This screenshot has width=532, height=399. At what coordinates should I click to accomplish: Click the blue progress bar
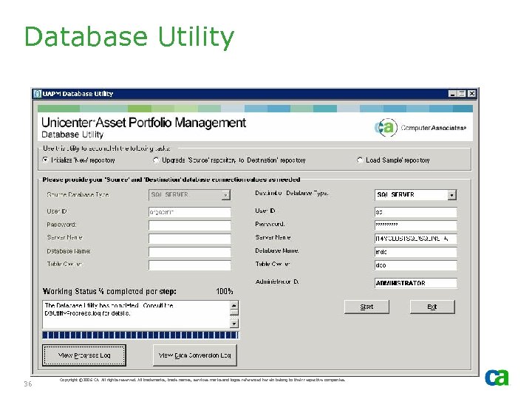click(x=140, y=335)
